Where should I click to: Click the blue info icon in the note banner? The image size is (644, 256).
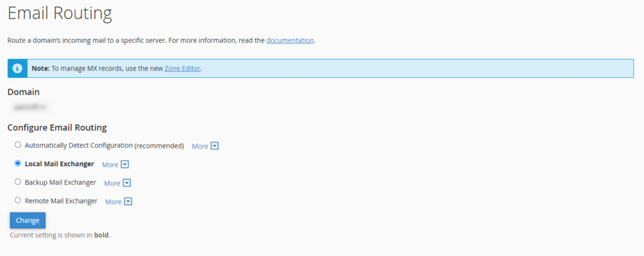pyautogui.click(x=18, y=68)
